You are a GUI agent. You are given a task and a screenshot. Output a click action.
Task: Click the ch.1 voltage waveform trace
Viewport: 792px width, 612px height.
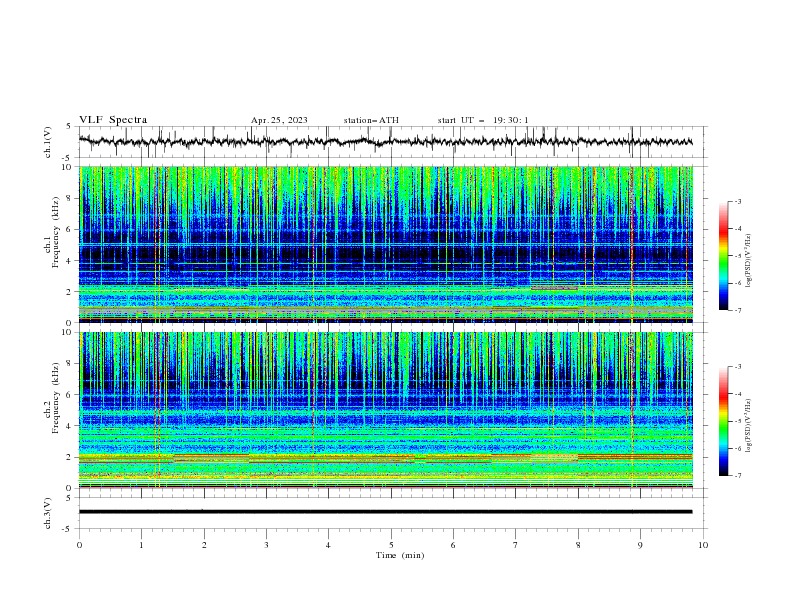click(x=385, y=141)
